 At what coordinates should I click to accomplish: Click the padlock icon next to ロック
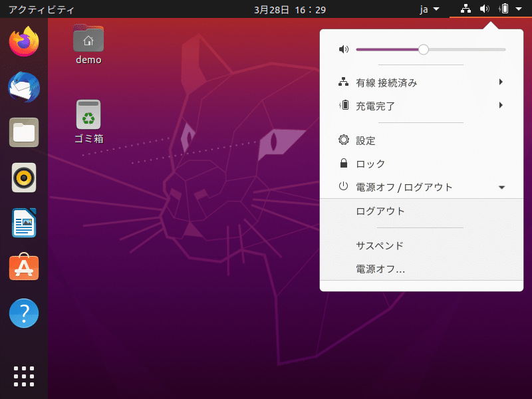(343, 163)
